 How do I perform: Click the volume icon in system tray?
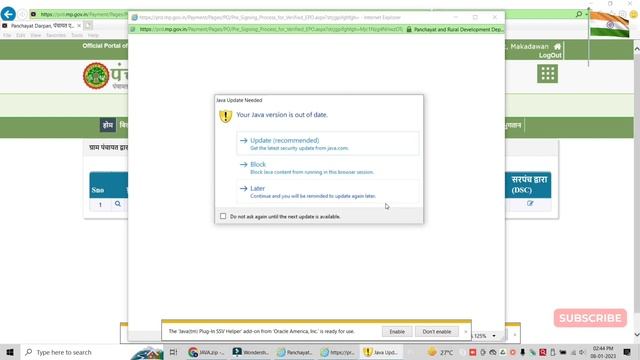581,352
